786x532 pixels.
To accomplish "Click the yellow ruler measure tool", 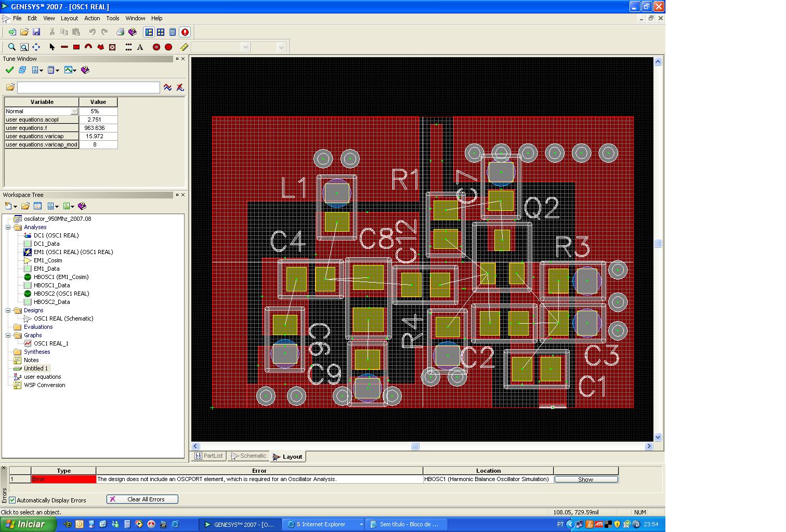I will (184, 47).
